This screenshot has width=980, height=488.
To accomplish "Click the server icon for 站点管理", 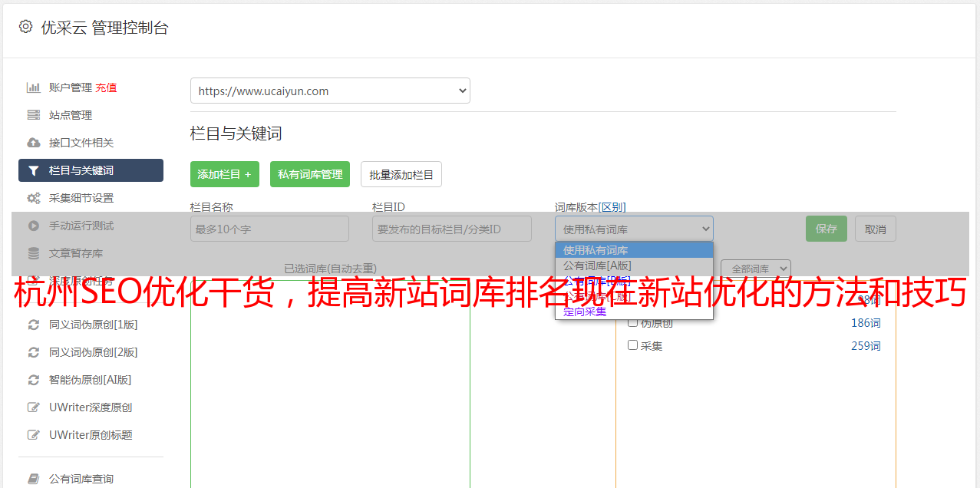I will (x=34, y=115).
